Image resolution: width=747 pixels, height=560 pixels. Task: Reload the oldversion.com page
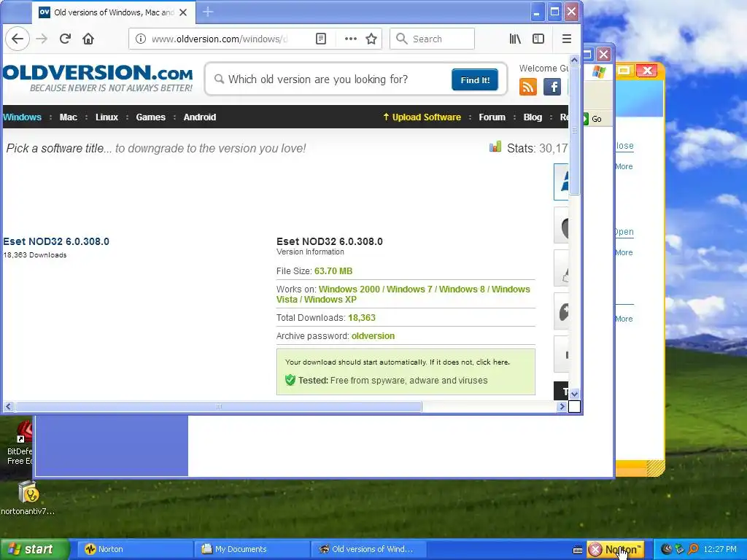point(65,39)
